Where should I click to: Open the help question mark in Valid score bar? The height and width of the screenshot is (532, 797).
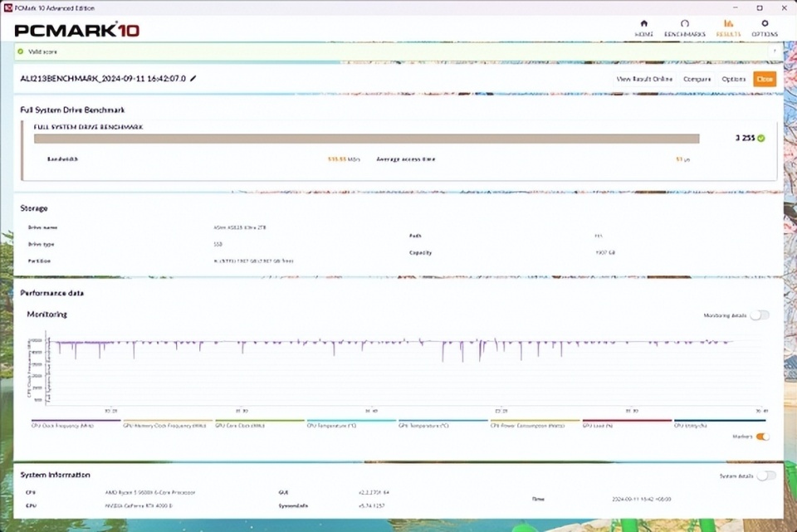[774, 51]
